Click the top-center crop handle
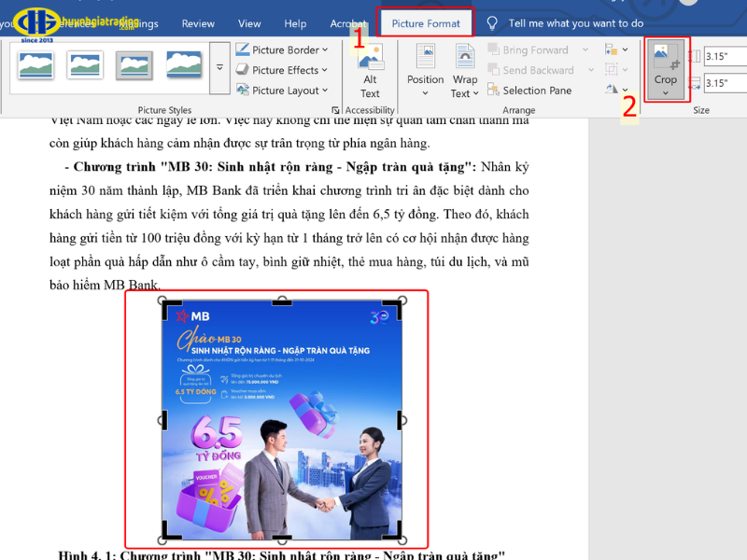Screen dimensions: 747x560 coord(282,301)
